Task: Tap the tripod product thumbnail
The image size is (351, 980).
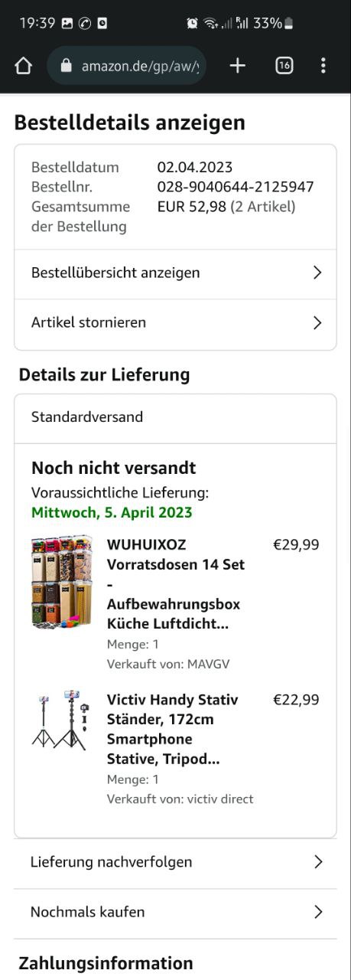Action: tap(62, 720)
